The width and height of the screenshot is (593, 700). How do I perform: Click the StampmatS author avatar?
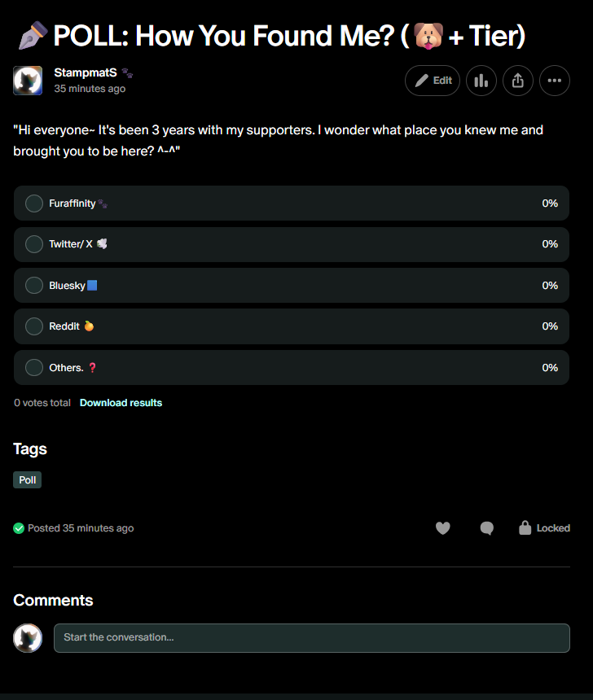(x=28, y=81)
